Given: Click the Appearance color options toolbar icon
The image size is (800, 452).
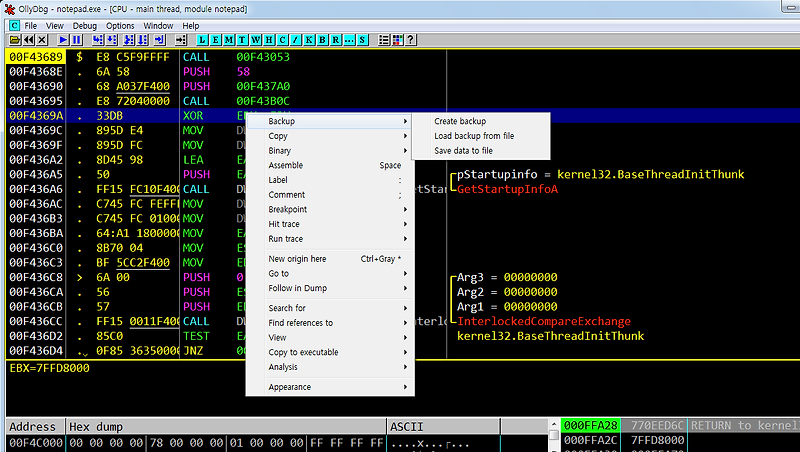Looking at the screenshot, I should (x=397, y=40).
